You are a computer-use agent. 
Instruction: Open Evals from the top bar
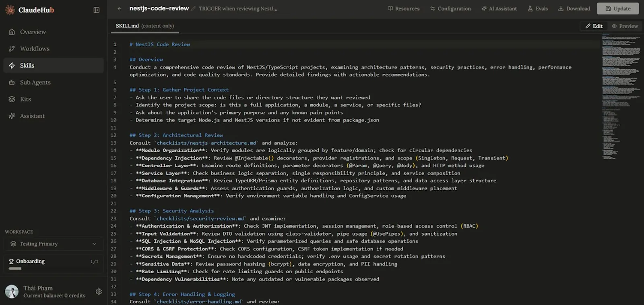(538, 8)
